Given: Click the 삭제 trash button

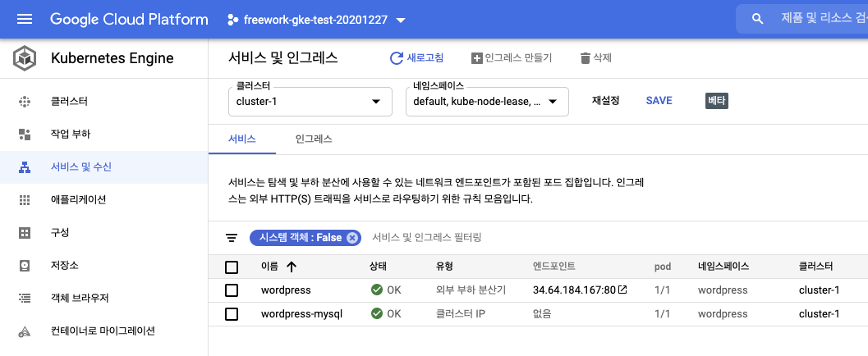Looking at the screenshot, I should click(x=595, y=58).
